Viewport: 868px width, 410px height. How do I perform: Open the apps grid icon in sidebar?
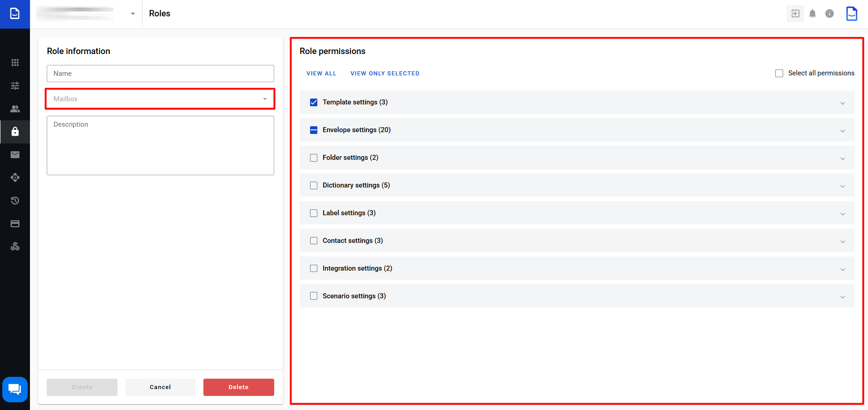15,63
